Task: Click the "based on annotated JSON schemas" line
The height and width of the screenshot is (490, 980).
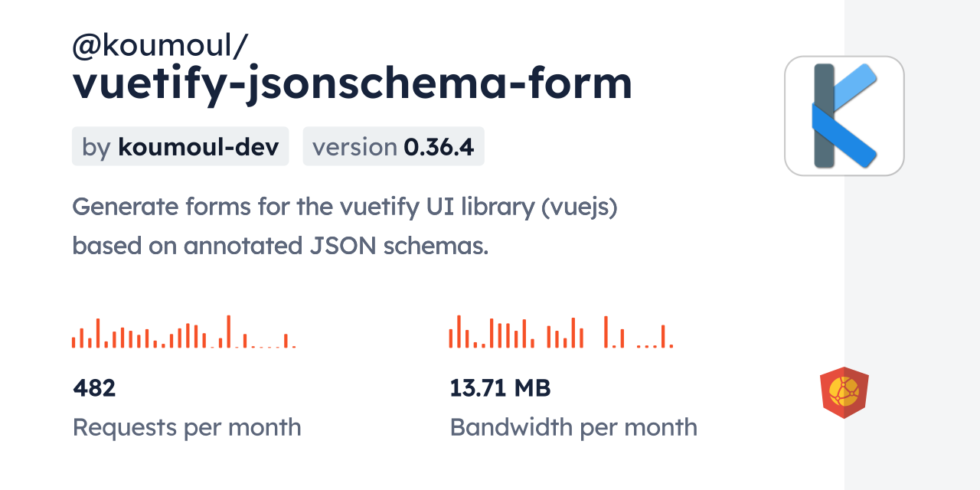Action: pos(280,246)
